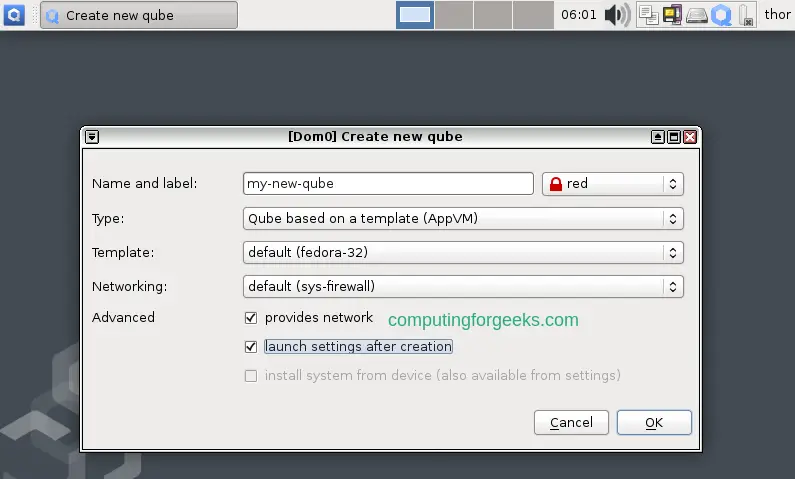Click the clock showing 06:01
Viewport: 795px width, 479px height.
tap(579, 15)
